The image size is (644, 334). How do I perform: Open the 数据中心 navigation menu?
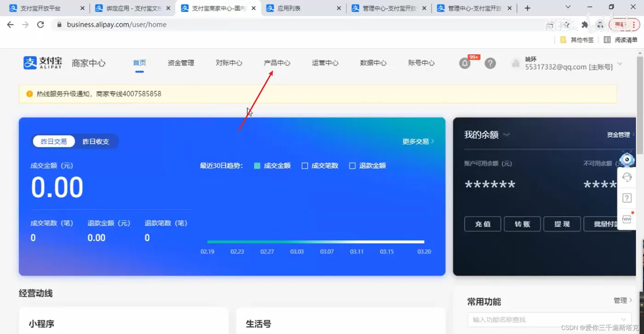click(x=373, y=63)
